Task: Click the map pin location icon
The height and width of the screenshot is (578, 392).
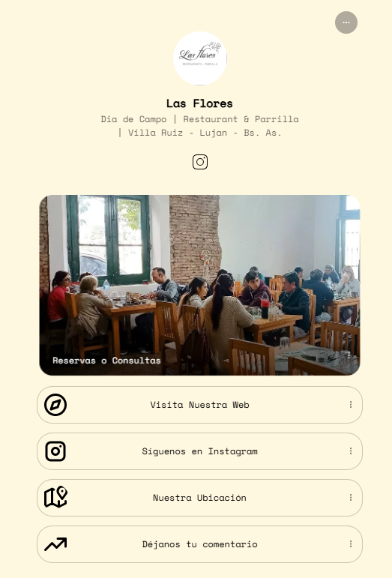Action: click(55, 497)
